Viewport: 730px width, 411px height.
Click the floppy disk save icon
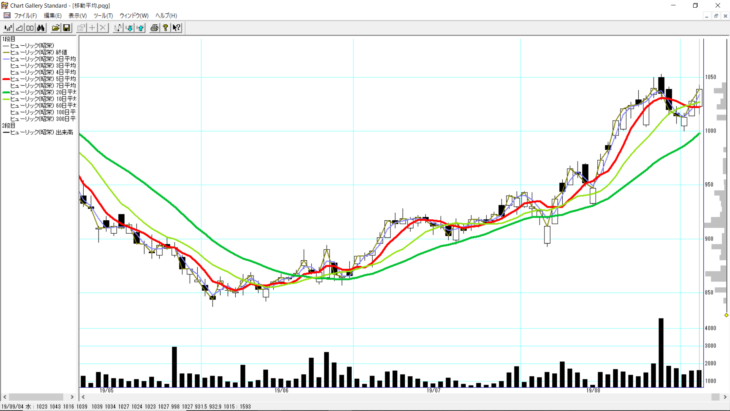coord(67,28)
